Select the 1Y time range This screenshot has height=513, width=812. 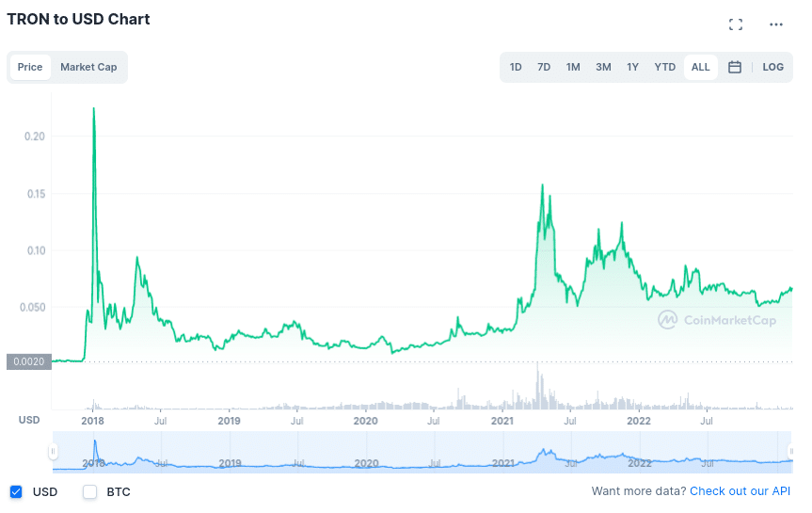(632, 67)
